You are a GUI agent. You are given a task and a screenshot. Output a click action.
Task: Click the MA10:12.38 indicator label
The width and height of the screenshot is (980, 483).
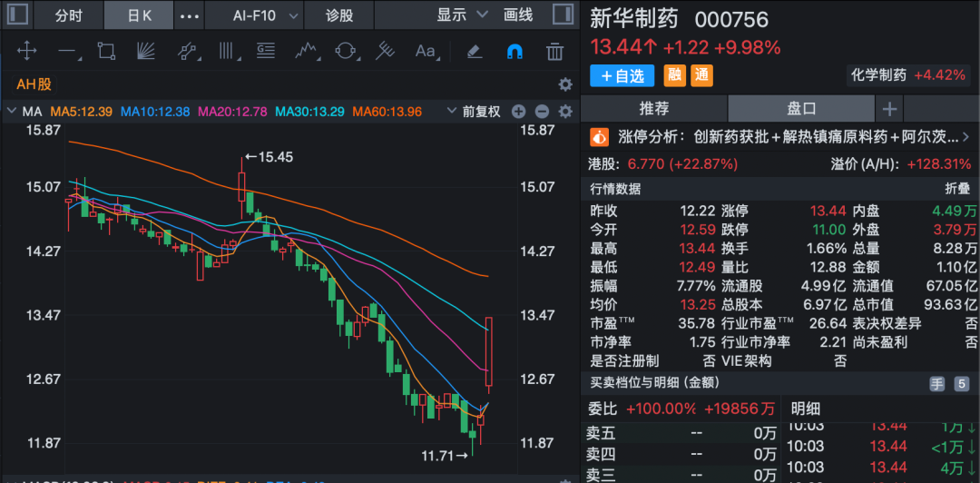tap(155, 112)
